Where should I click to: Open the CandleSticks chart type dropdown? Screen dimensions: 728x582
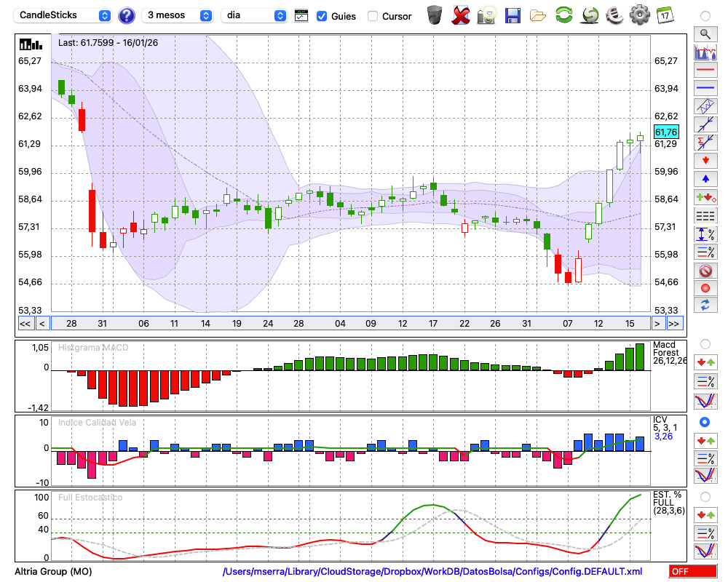click(x=63, y=15)
